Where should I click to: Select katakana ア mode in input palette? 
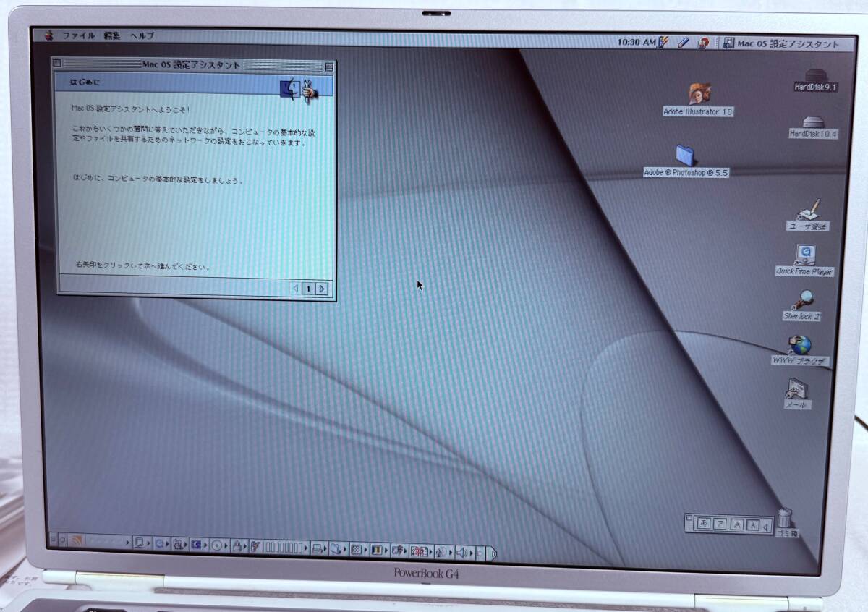click(x=720, y=524)
